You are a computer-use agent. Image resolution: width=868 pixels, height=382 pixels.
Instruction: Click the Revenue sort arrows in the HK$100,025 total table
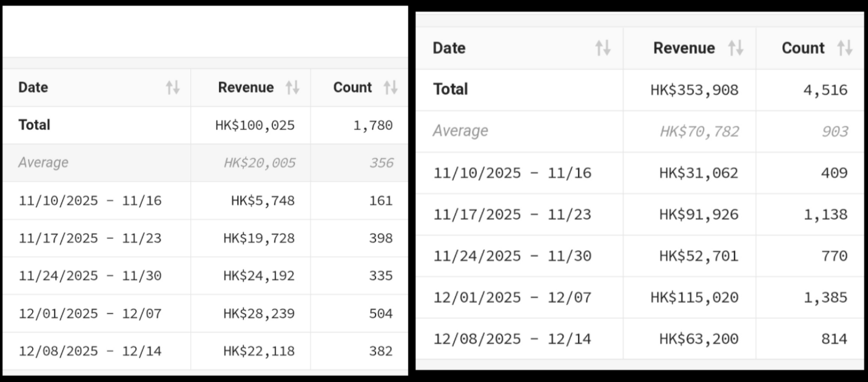[292, 88]
